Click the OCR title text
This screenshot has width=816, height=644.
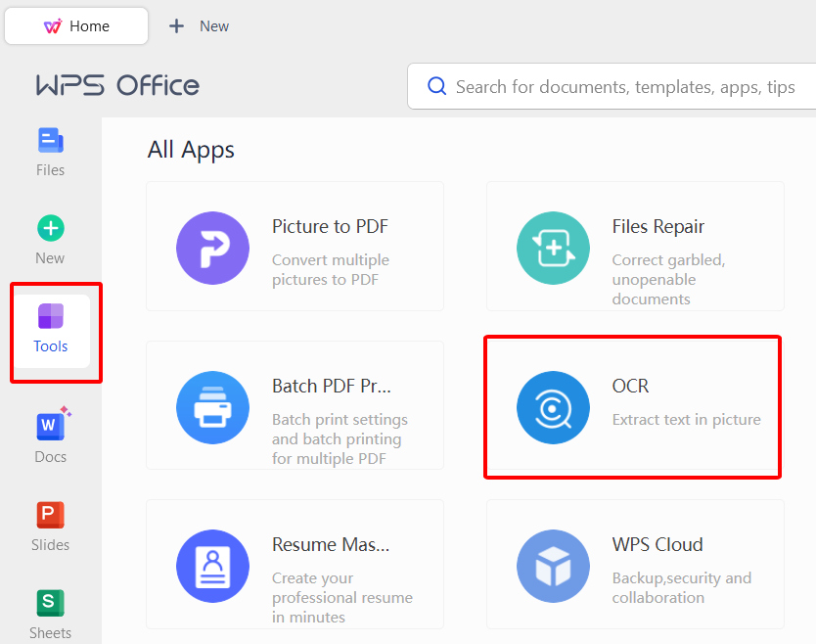(630, 386)
